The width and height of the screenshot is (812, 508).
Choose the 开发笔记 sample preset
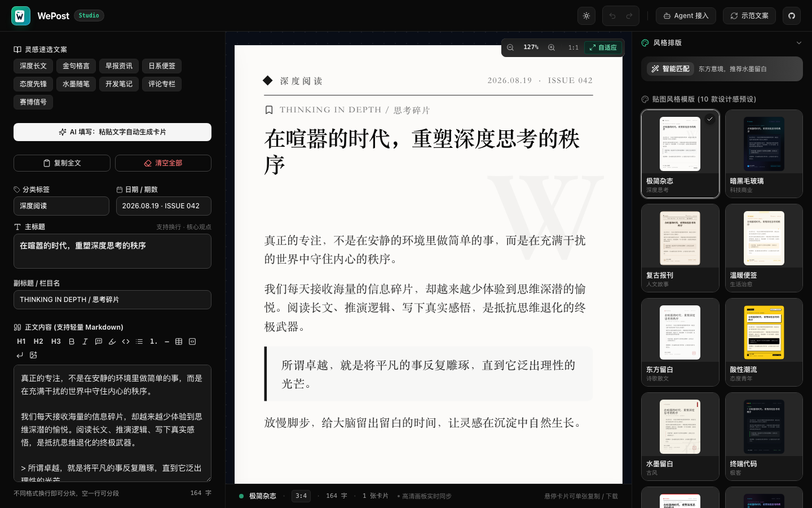pyautogui.click(x=119, y=84)
